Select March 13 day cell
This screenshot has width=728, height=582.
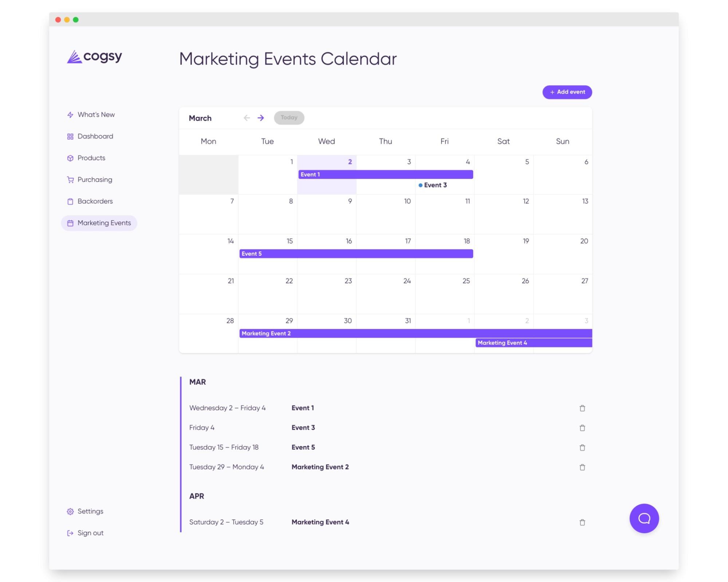click(x=563, y=214)
